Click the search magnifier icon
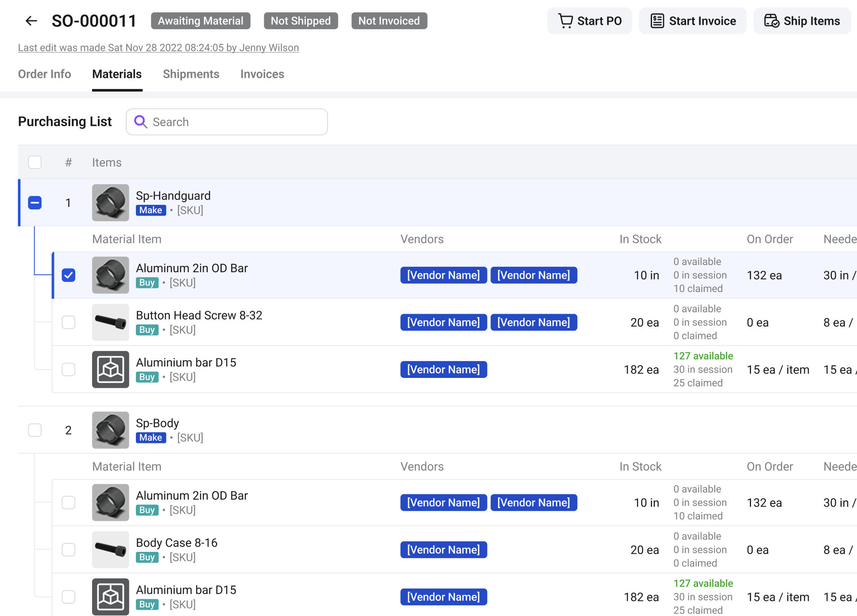The image size is (857, 616). tap(141, 122)
